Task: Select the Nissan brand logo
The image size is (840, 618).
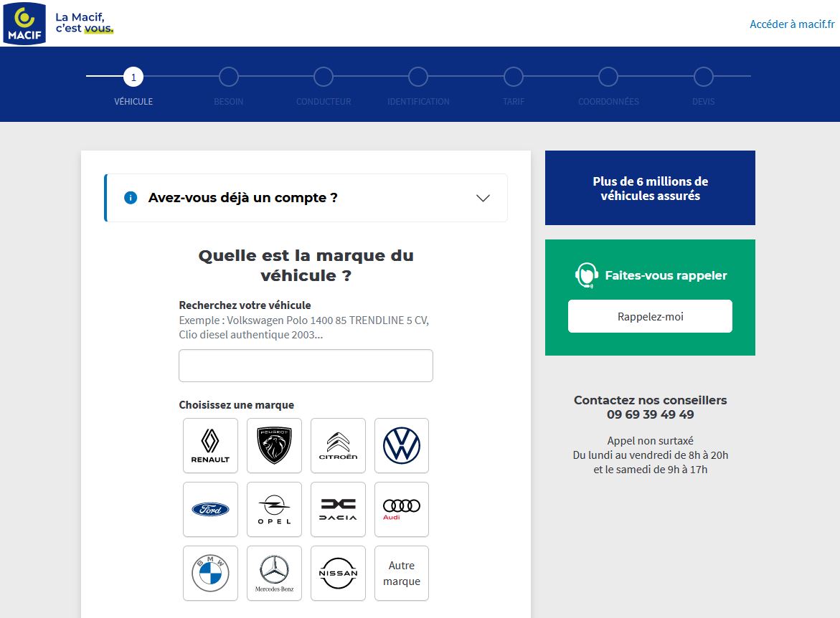Action: pos(337,573)
